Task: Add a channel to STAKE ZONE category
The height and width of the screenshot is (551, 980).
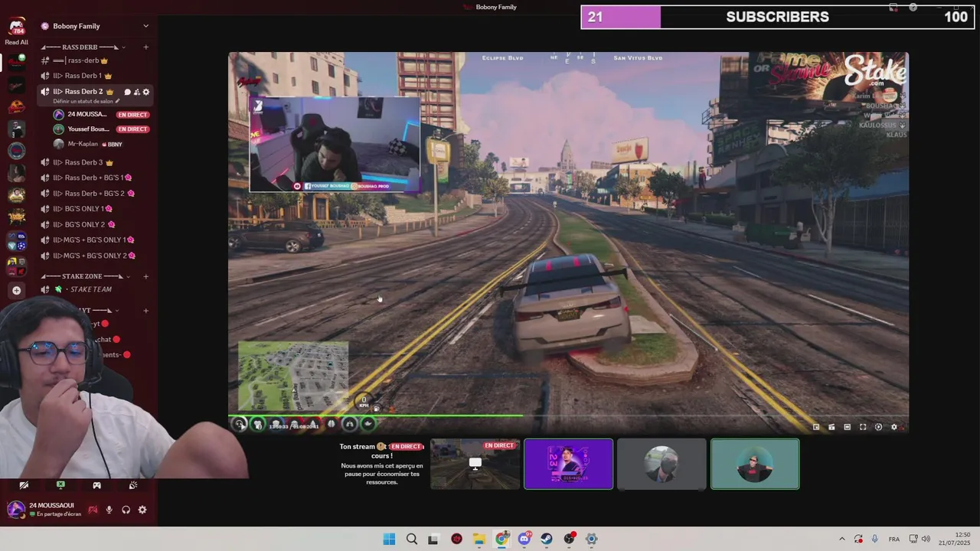Action: (x=145, y=276)
